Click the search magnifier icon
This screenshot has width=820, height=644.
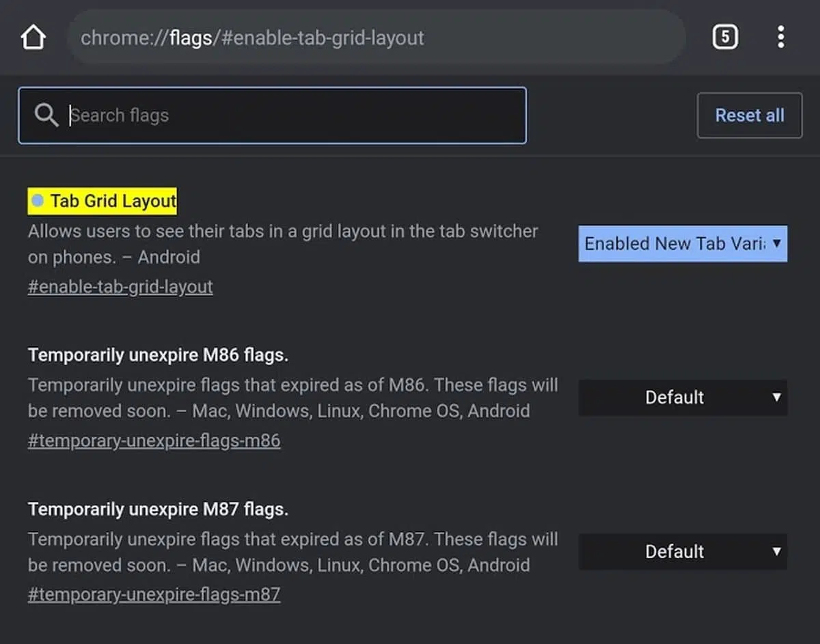point(46,115)
